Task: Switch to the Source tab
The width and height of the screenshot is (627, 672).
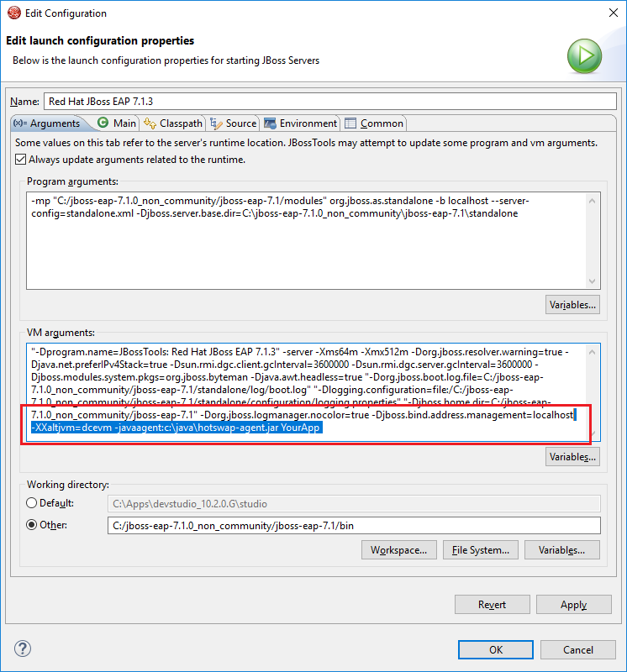Action: pos(234,123)
